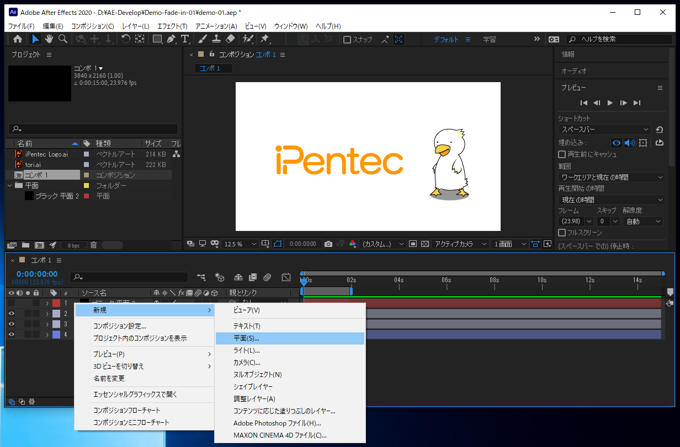Screen dimensions: 680x447
Task: Click the new composition icon in Project panel
Action: click(39, 245)
